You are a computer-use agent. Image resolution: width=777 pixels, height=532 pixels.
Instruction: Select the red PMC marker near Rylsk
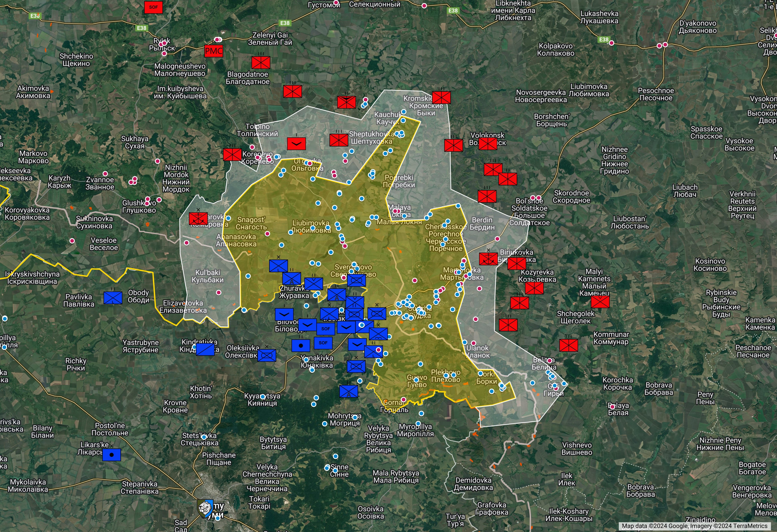tap(214, 51)
